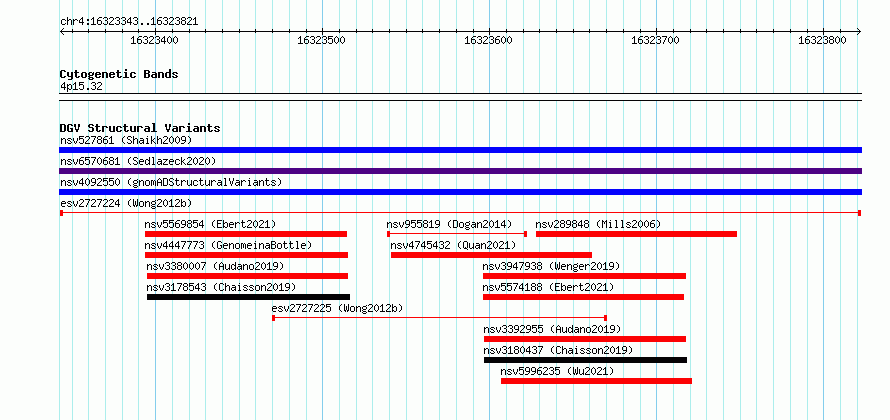Click ruler position 16323700
The height and width of the screenshot is (420, 890).
coord(655,40)
